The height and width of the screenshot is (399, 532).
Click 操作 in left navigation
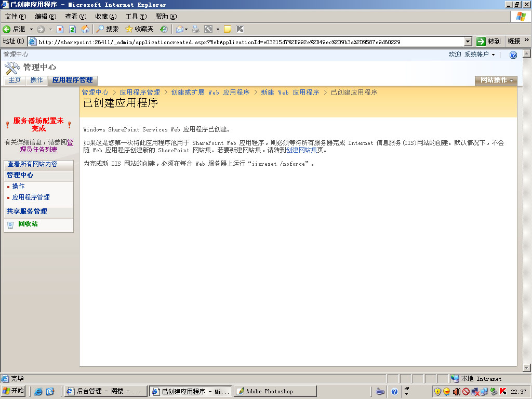point(18,187)
